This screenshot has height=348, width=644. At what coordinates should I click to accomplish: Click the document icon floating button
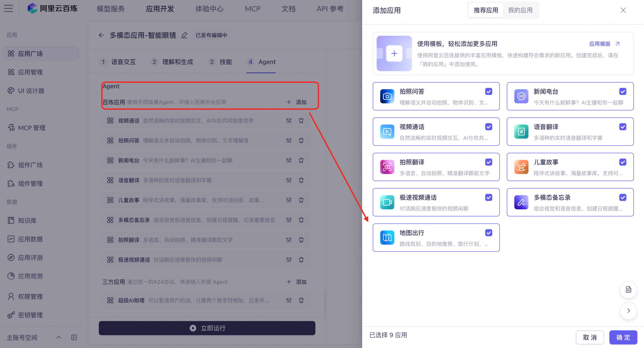[x=628, y=290]
